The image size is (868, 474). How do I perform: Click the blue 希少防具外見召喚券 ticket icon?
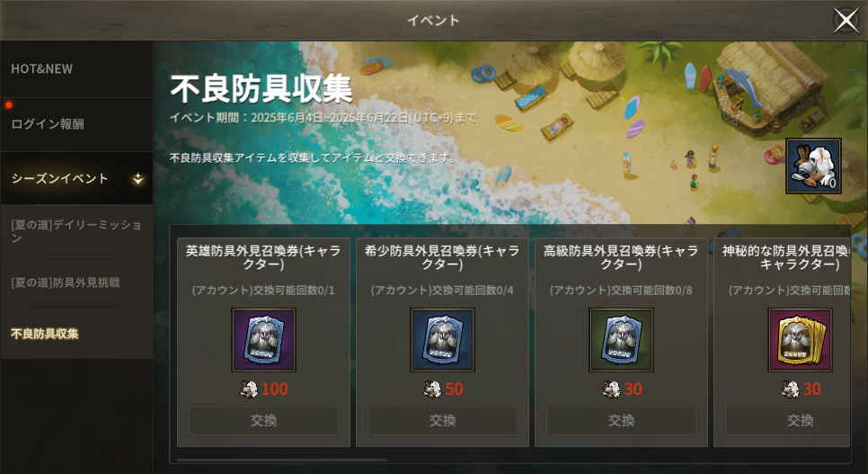coord(442,340)
